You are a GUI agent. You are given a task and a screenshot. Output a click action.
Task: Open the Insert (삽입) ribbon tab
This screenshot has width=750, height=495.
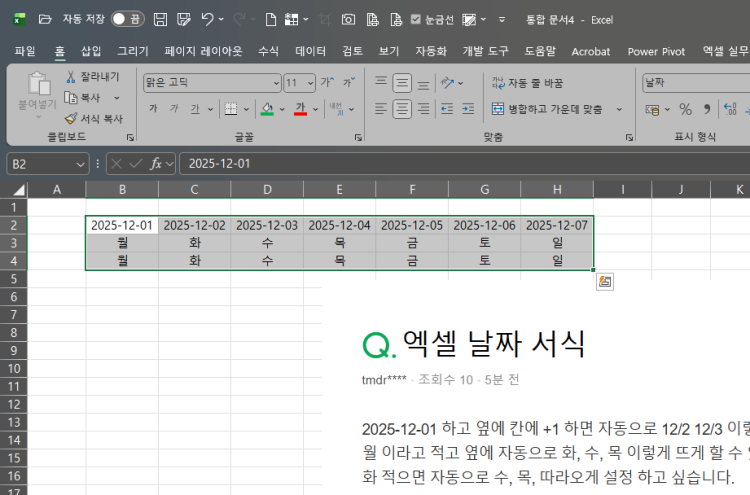click(91, 51)
